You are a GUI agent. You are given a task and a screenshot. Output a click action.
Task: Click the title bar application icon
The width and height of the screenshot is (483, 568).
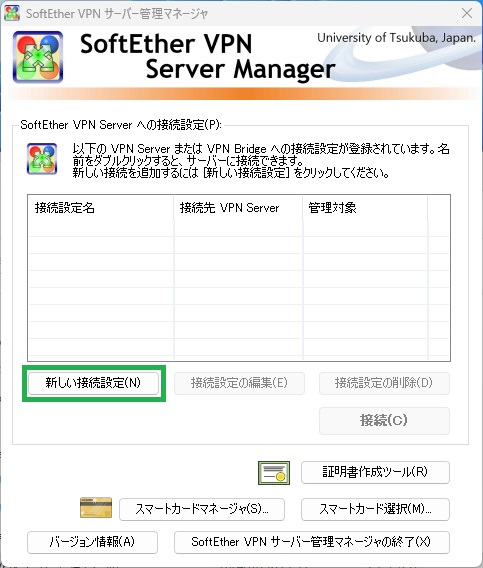click(12, 13)
